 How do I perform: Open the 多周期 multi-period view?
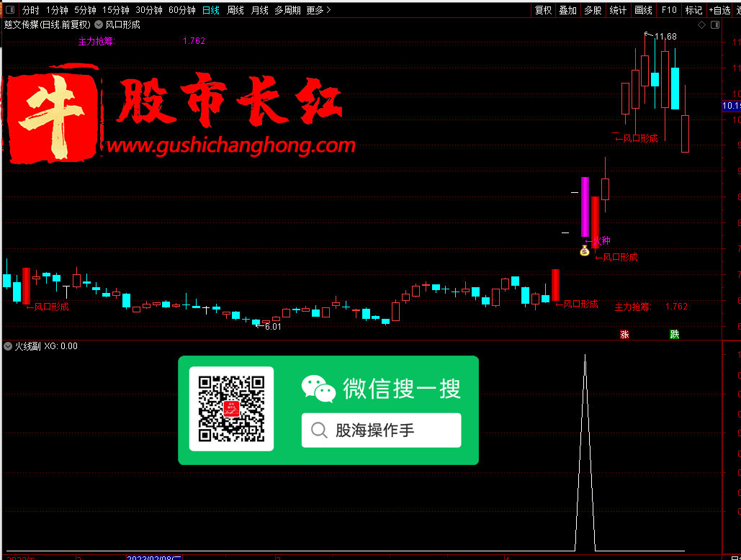coord(287,10)
